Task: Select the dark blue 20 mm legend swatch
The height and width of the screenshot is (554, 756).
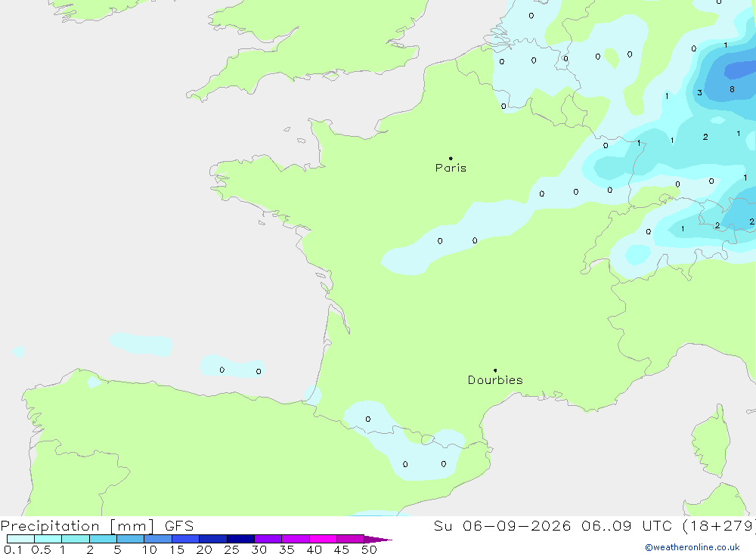Action: (x=212, y=539)
